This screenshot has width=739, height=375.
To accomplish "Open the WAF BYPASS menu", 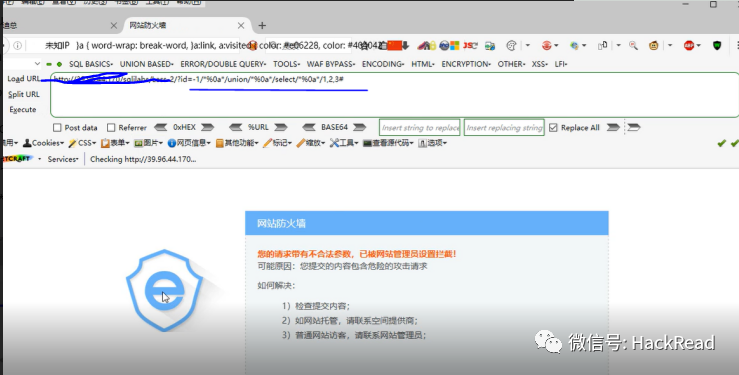I will coord(331,64).
